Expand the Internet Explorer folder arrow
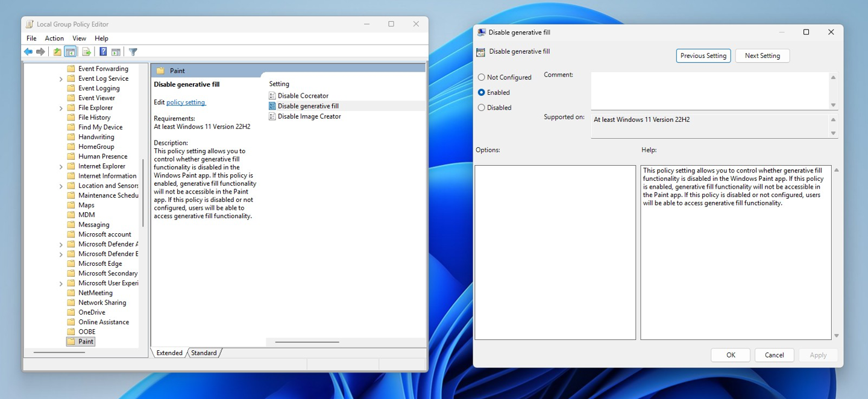The image size is (868, 399). coord(61,166)
